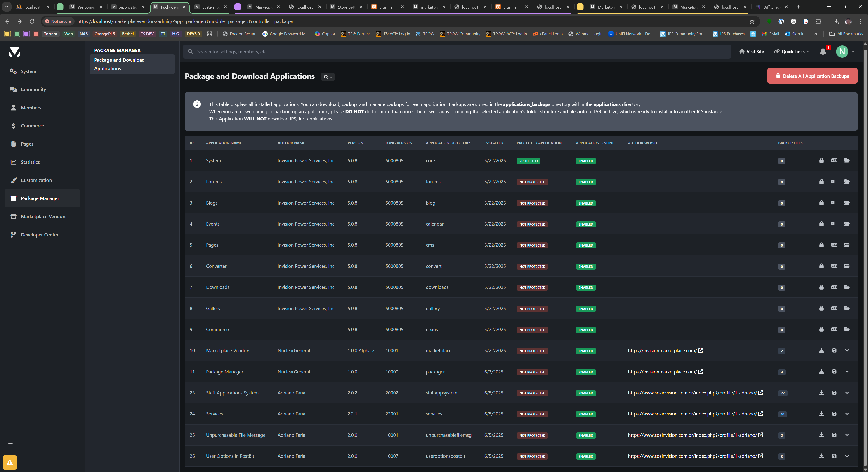The image size is (868, 472).
Task: Click download icon for Marketplace Vendors row
Action: coord(821,351)
